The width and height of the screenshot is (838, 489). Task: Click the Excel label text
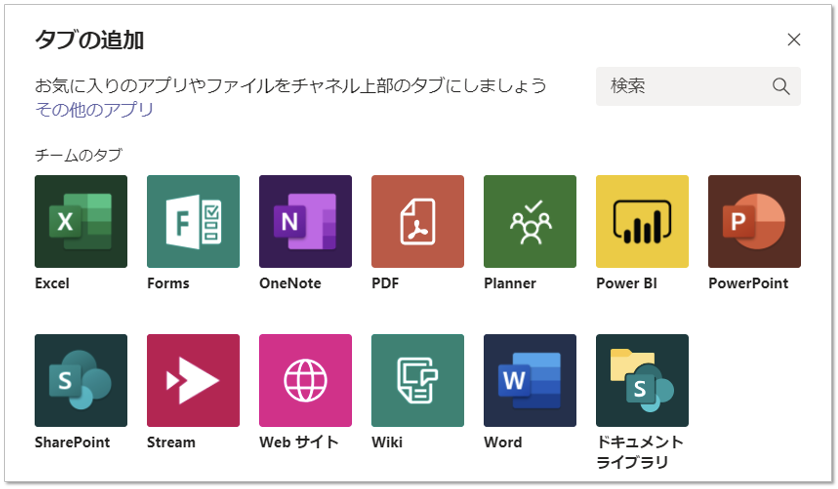[52, 283]
